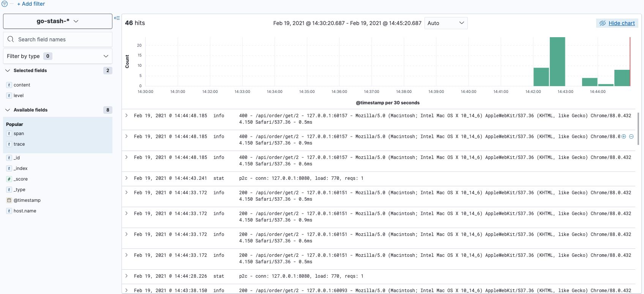644x294 pixels.
Task: Click the plus filter-for-value icon in second log row
Action: point(623,137)
